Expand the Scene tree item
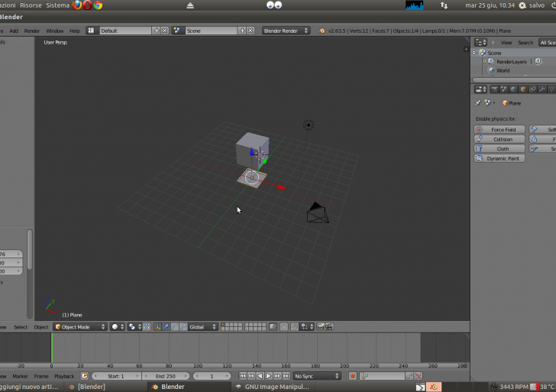Image resolution: width=556 pixels, height=392 pixels. pos(474,53)
